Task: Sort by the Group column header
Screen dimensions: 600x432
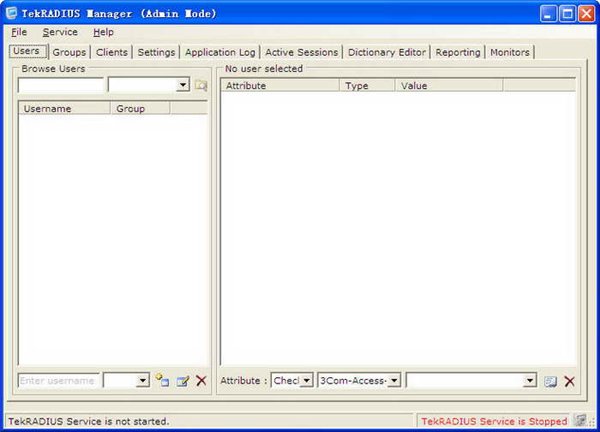Action: [x=140, y=109]
